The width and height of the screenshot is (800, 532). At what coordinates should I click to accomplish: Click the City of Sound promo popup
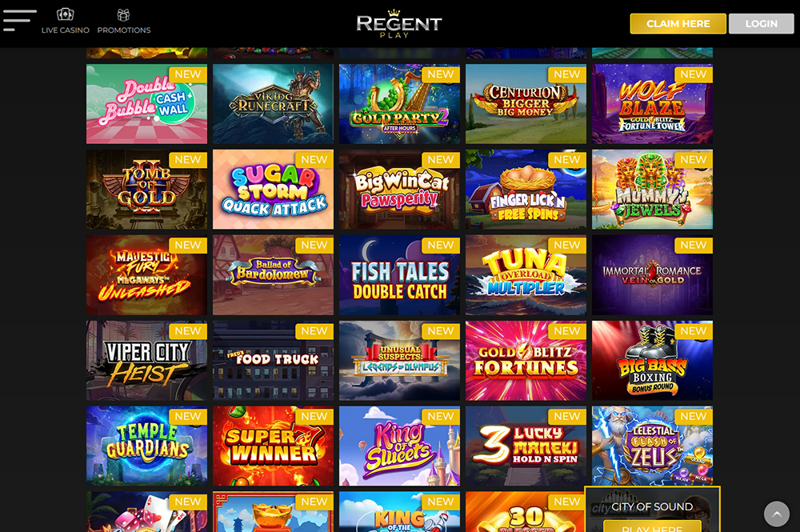(652, 509)
